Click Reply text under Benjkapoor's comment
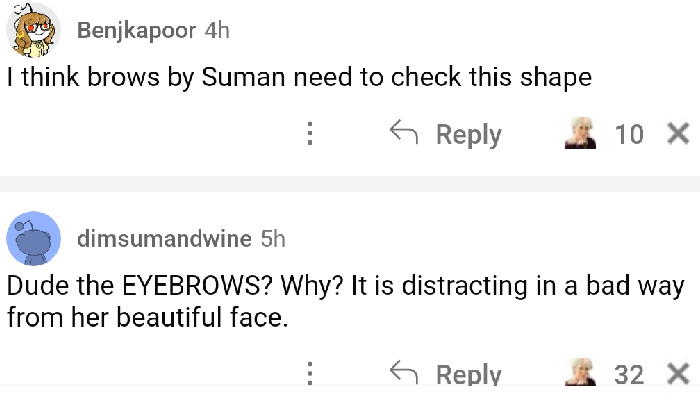 (468, 134)
